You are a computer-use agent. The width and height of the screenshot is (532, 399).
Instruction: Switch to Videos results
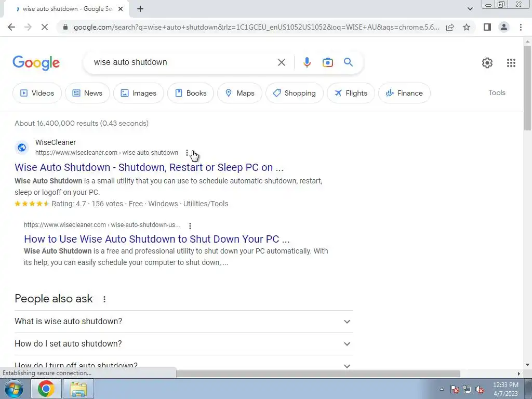(37, 93)
